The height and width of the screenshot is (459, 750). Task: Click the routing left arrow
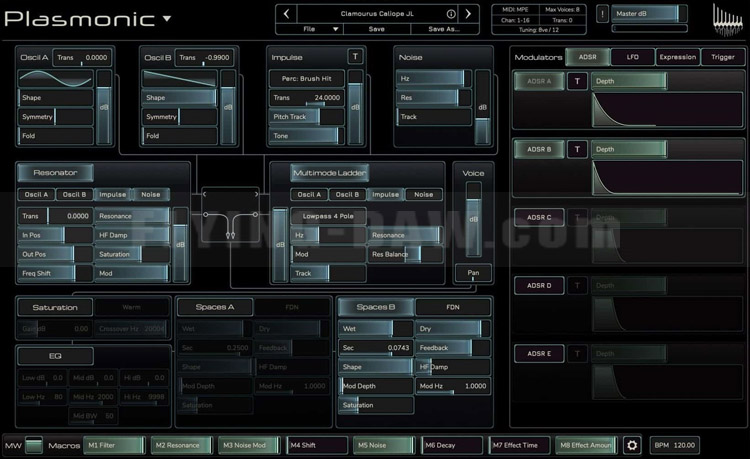tap(205, 194)
